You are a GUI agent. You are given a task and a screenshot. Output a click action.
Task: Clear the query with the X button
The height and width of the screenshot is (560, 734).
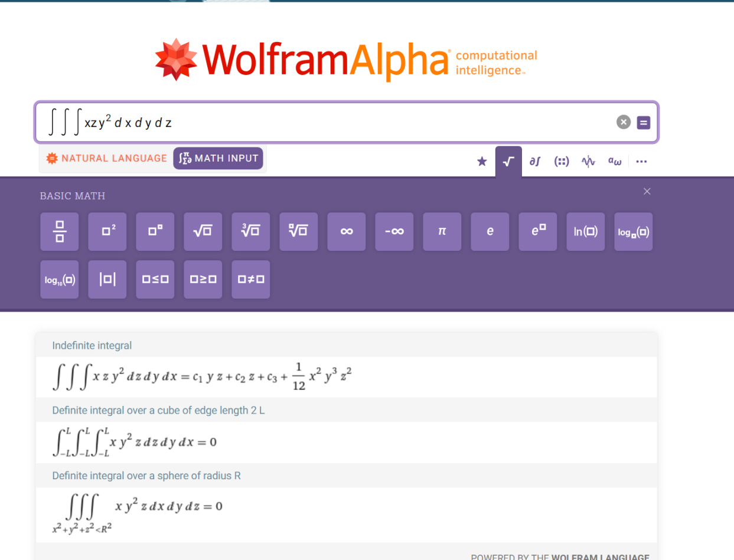(x=624, y=122)
